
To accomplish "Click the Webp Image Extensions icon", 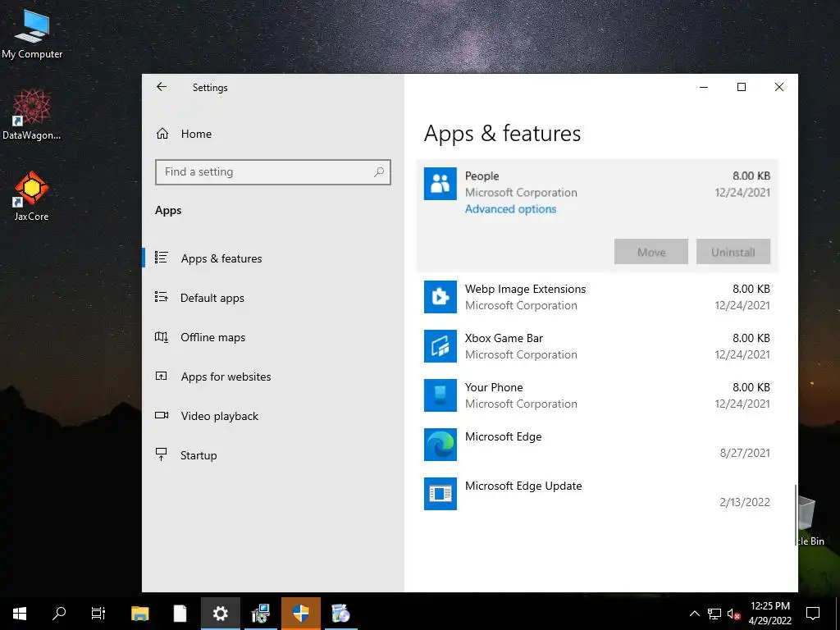I will click(440, 297).
